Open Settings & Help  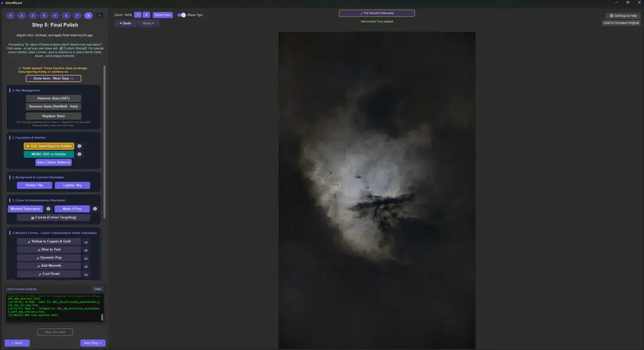click(x=623, y=16)
